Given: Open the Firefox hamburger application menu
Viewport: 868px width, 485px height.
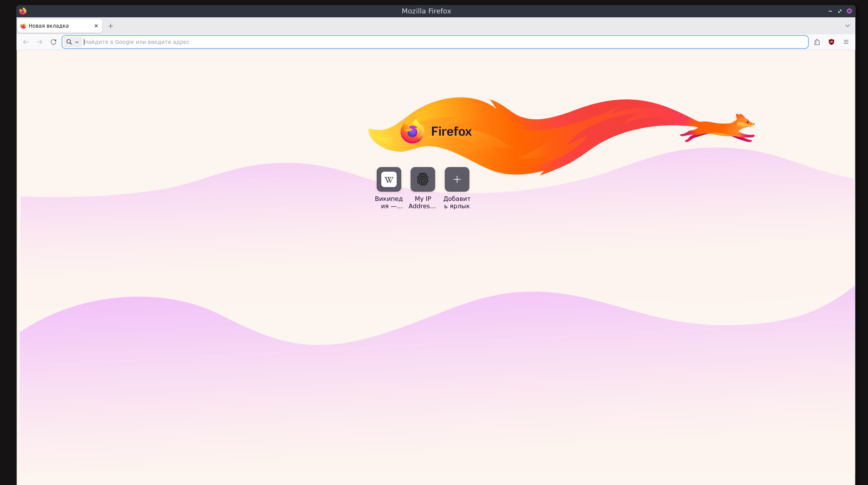Looking at the screenshot, I should coord(846,42).
